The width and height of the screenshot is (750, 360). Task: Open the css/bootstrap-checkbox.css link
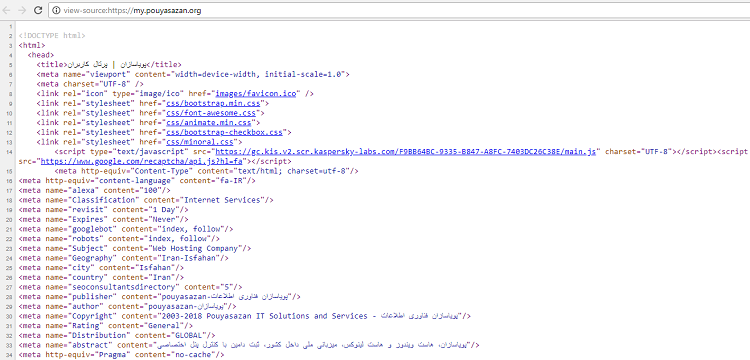pyautogui.click(x=224, y=132)
